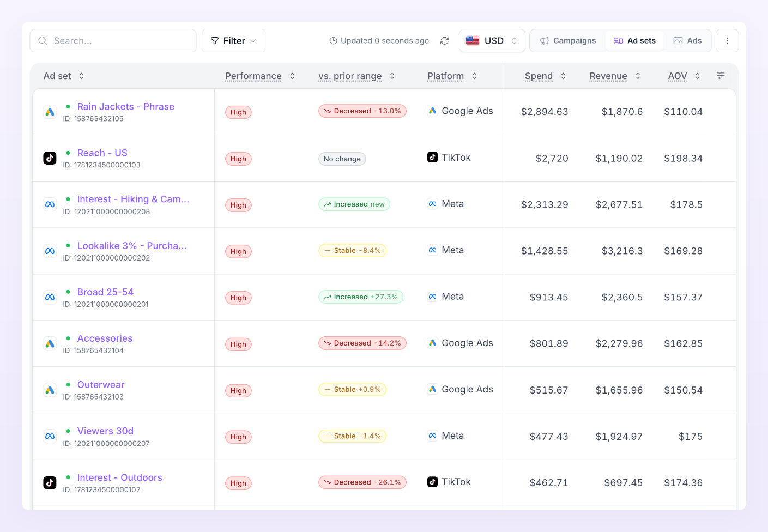
Task: Click the funnel icon in the Filter button
Action: (215, 41)
